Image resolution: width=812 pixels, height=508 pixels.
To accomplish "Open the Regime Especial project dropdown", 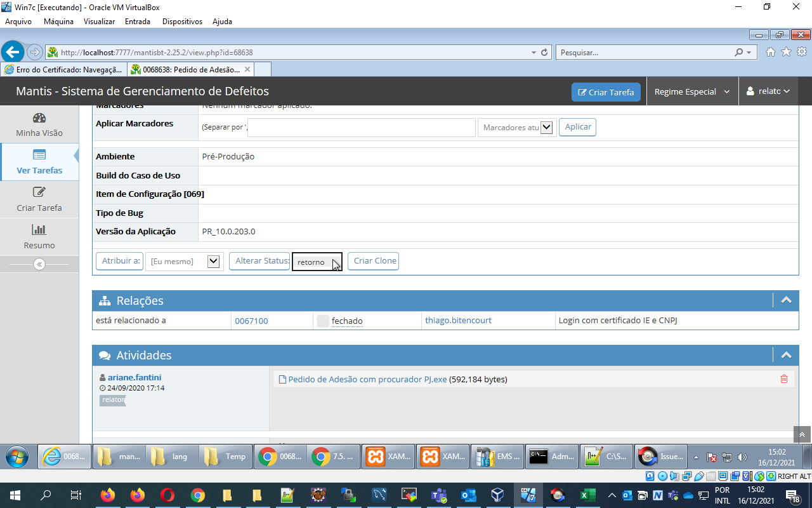I will 693,91.
